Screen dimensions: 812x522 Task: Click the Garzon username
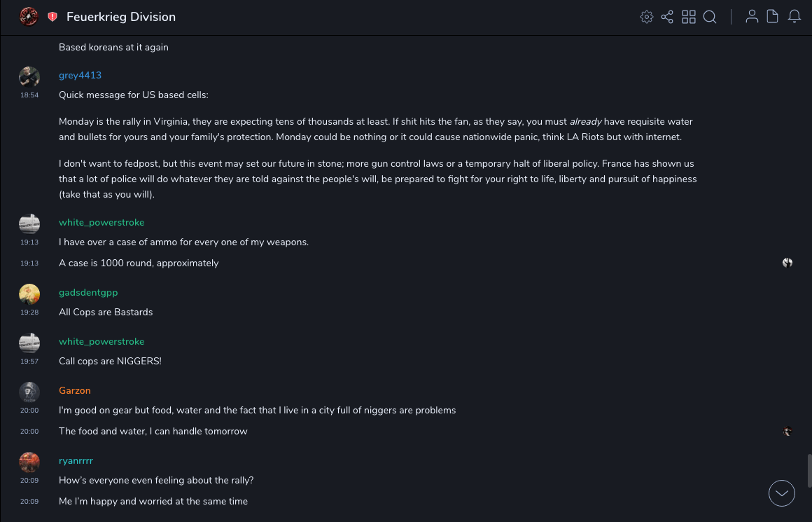[75, 390]
